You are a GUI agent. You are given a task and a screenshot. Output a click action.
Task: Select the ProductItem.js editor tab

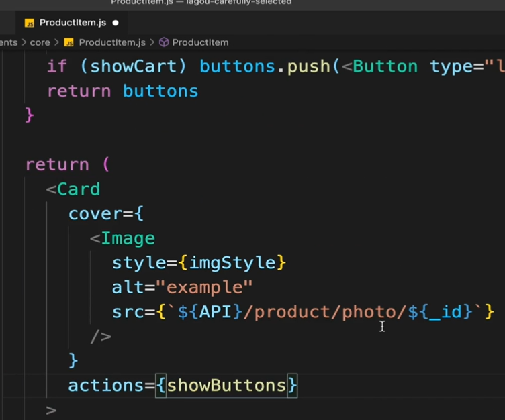point(71,23)
